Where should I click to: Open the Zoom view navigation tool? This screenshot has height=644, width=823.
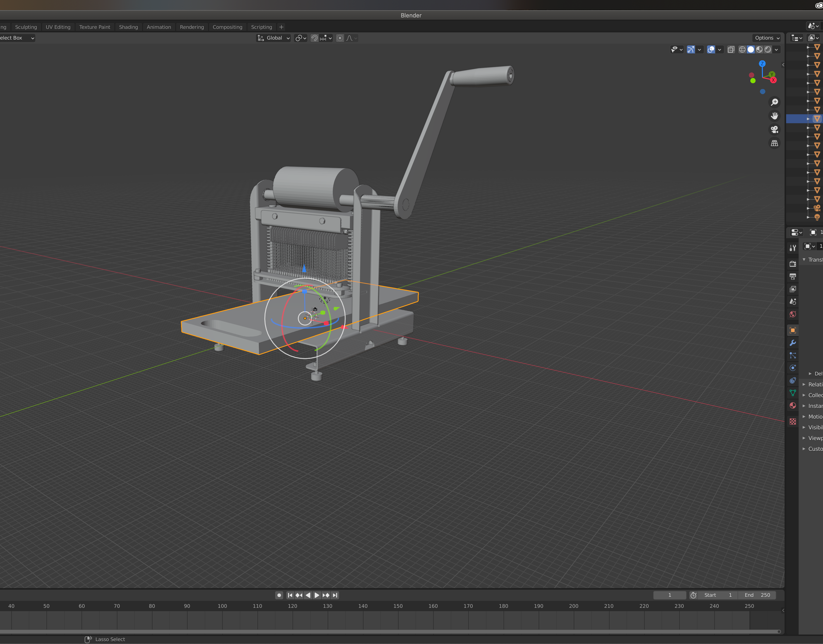click(x=774, y=102)
